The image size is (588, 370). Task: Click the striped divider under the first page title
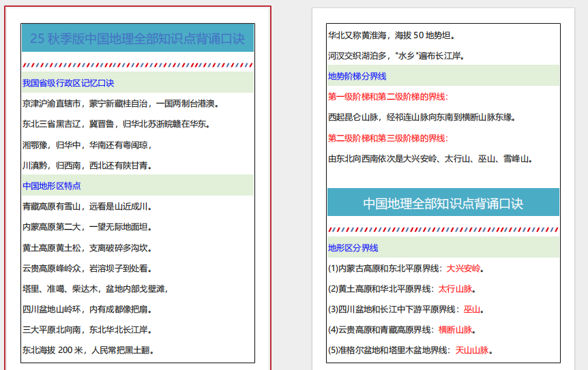pyautogui.click(x=137, y=65)
